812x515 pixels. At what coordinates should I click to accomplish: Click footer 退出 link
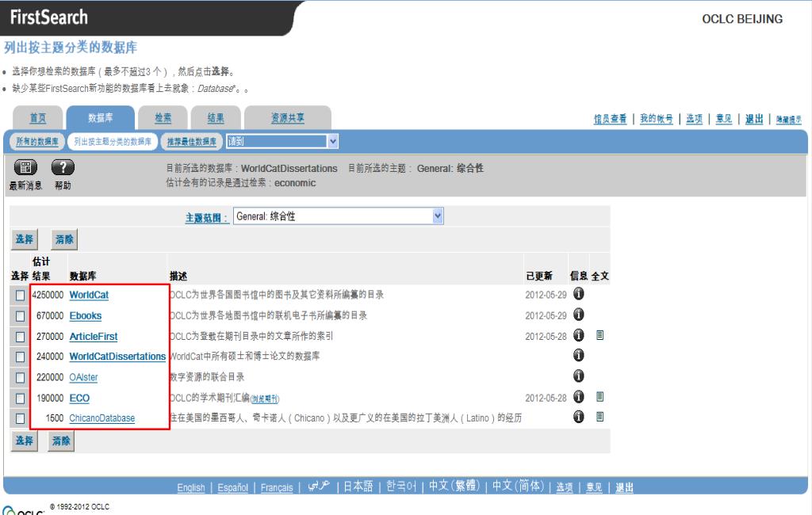click(624, 487)
